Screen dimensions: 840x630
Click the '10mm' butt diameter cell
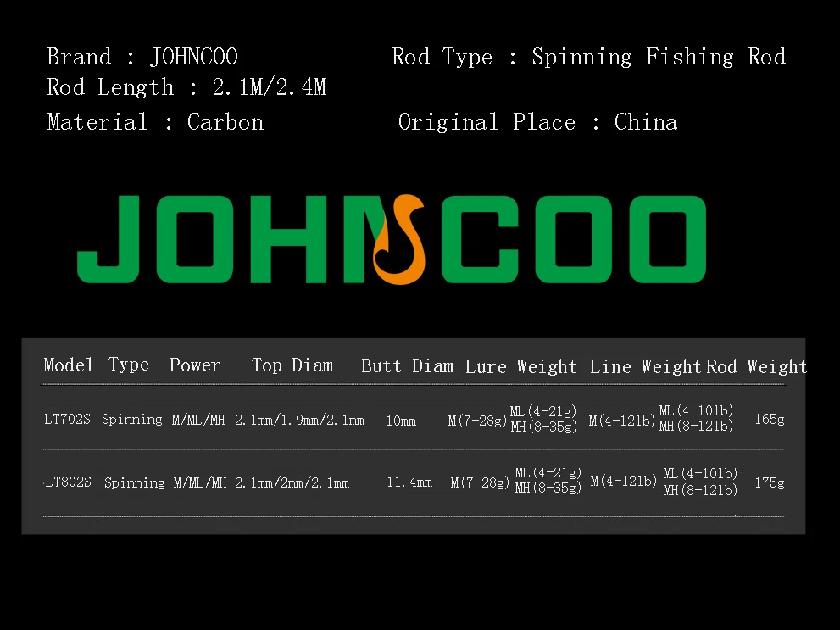[401, 421]
